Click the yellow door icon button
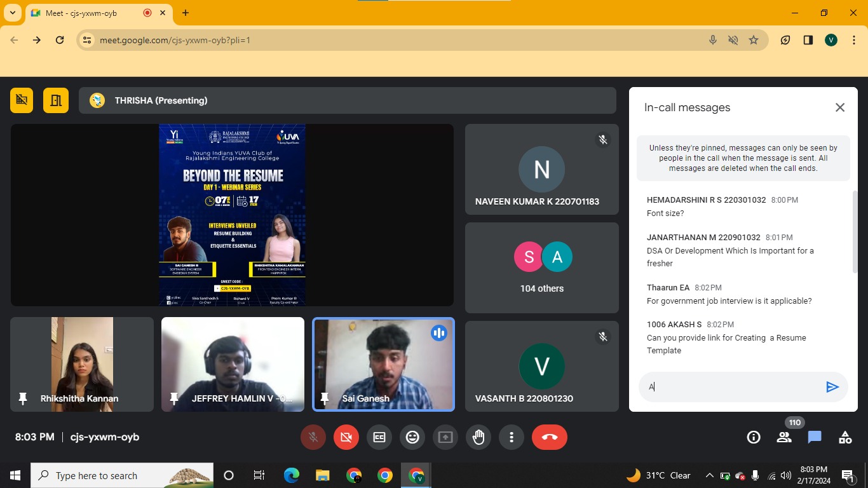The height and width of the screenshot is (488, 868). click(55, 100)
